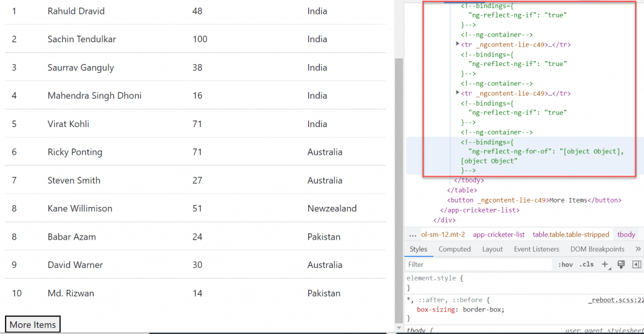The height and width of the screenshot is (334, 644).
Task: Toggle the .cls element classes button
Action: pyautogui.click(x=587, y=265)
